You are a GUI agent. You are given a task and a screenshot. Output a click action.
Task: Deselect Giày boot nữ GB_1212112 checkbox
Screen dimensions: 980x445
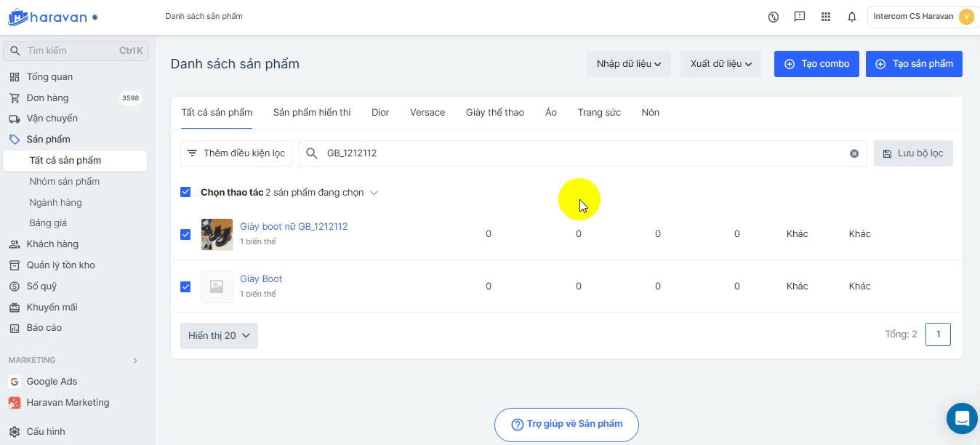click(x=185, y=234)
